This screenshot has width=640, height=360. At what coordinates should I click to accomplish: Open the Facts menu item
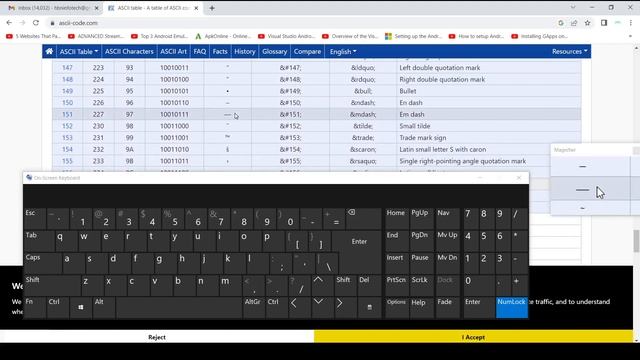pyautogui.click(x=220, y=51)
